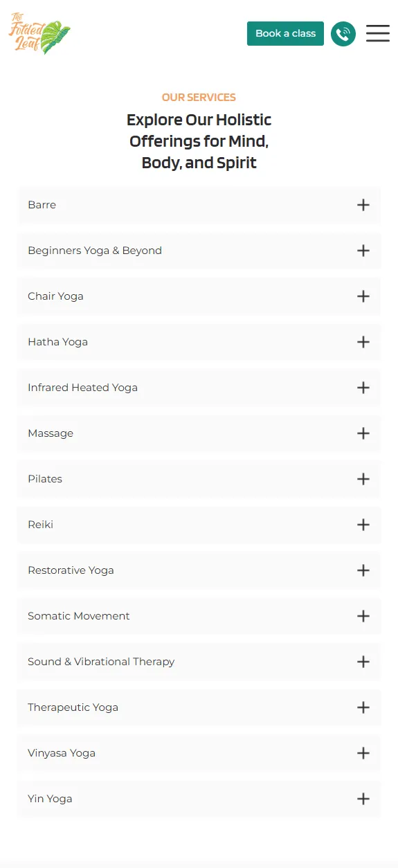Expand Barre using its plus icon

tap(363, 205)
